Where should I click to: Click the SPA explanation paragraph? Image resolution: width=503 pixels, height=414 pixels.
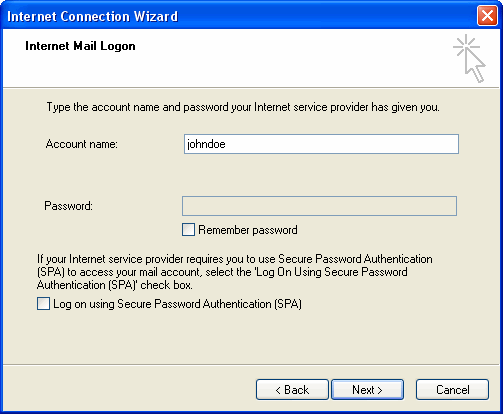[x=235, y=272]
